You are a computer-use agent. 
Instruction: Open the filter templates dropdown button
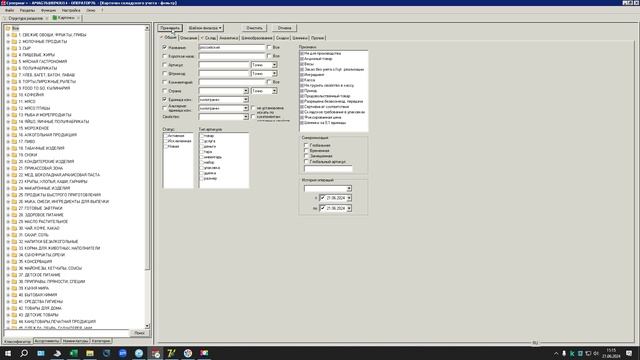click(x=205, y=28)
